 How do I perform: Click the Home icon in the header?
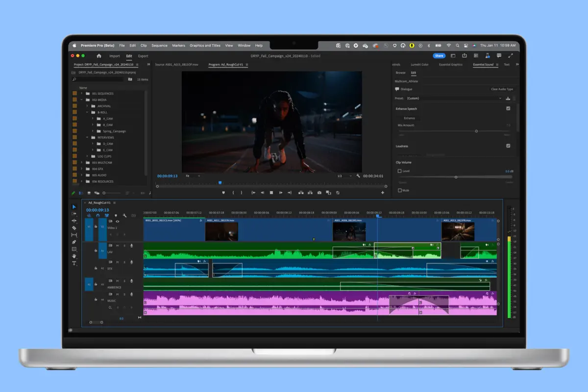pyautogui.click(x=99, y=56)
